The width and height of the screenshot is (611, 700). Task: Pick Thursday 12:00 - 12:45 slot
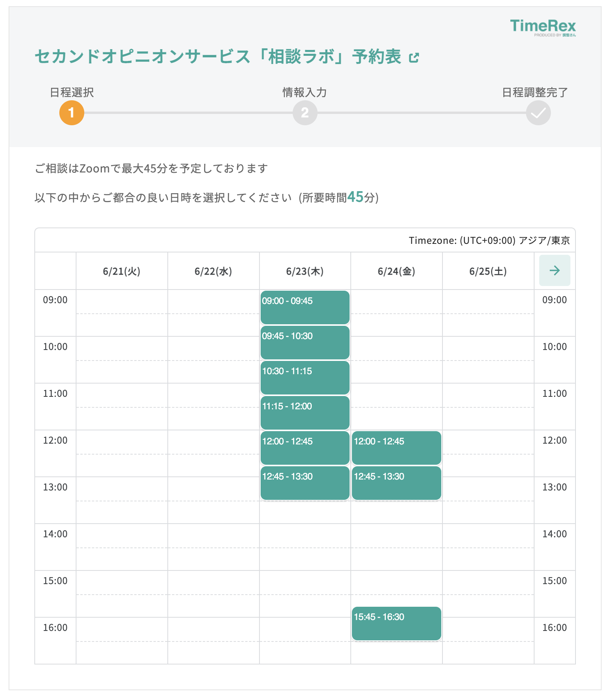305,448
